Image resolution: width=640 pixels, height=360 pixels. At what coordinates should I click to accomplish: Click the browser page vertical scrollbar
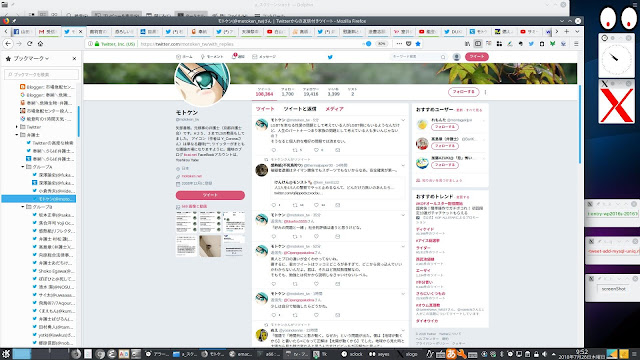coord(580,124)
